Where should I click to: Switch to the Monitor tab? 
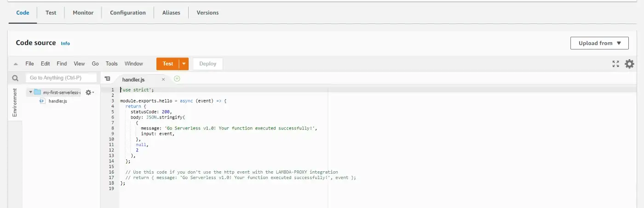83,13
